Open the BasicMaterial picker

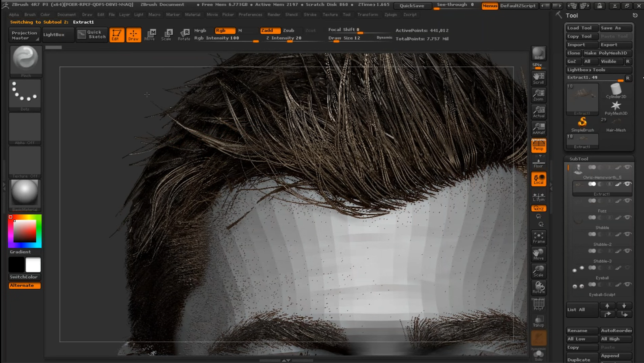coord(25,195)
